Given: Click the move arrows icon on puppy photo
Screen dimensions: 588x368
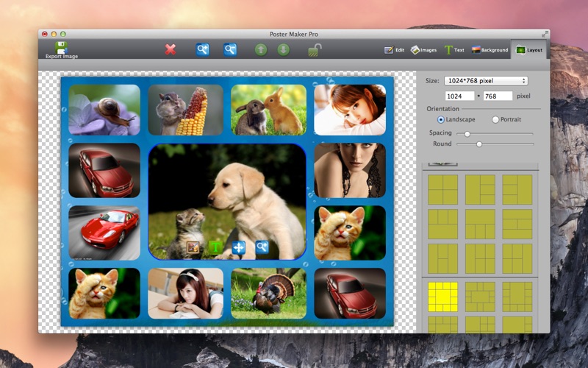Looking at the screenshot, I should coord(238,248).
